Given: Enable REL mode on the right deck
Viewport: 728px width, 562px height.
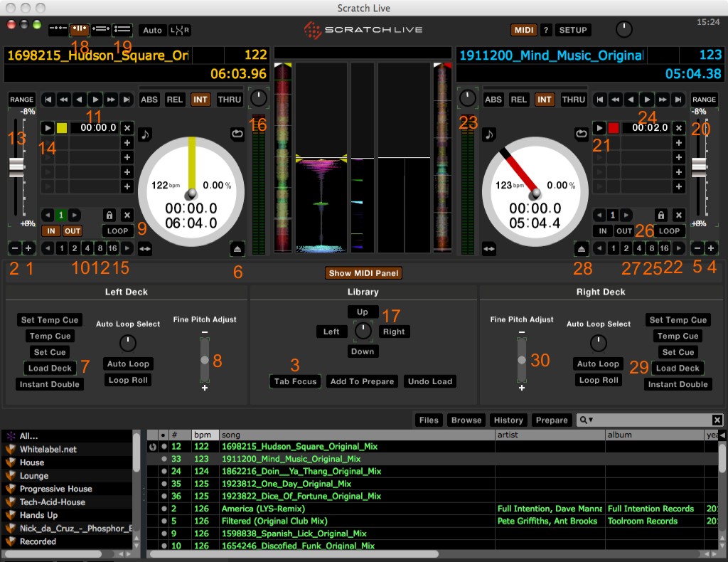Looking at the screenshot, I should [x=519, y=100].
